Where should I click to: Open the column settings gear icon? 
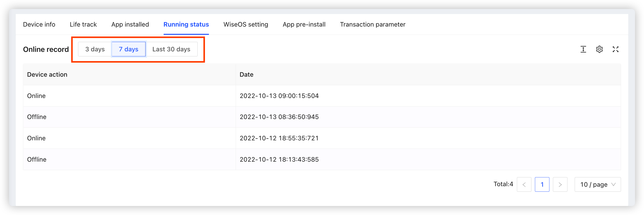tap(599, 49)
